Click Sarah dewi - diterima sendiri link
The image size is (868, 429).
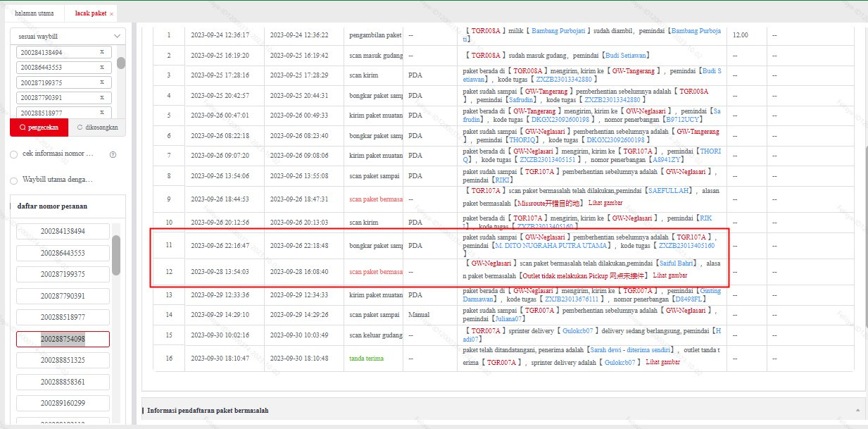click(x=631, y=350)
